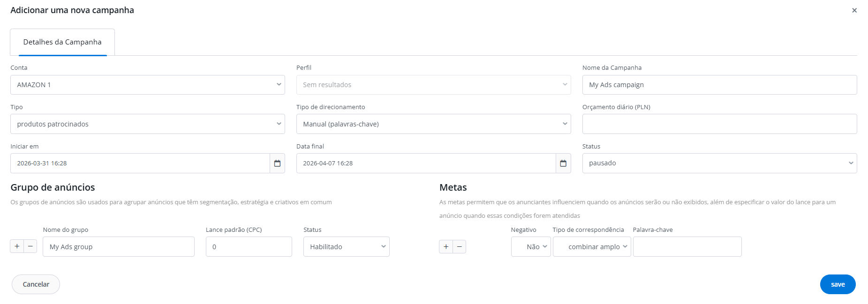
Task: Open the Tipo de direcionamento dropdown
Action: pyautogui.click(x=433, y=124)
